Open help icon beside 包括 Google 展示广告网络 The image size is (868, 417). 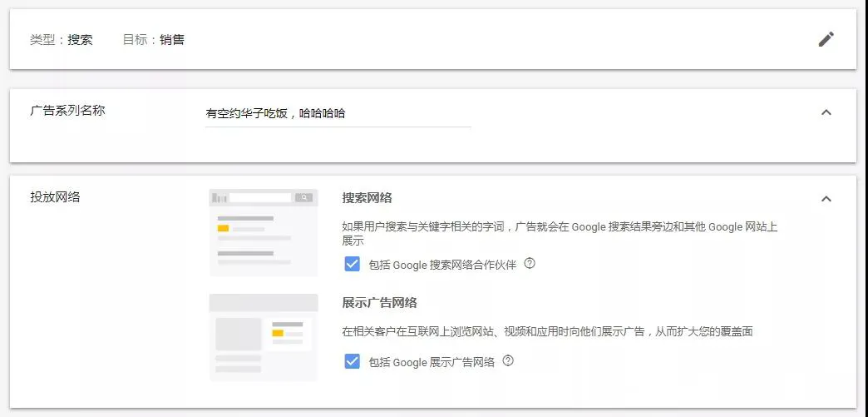click(x=508, y=361)
